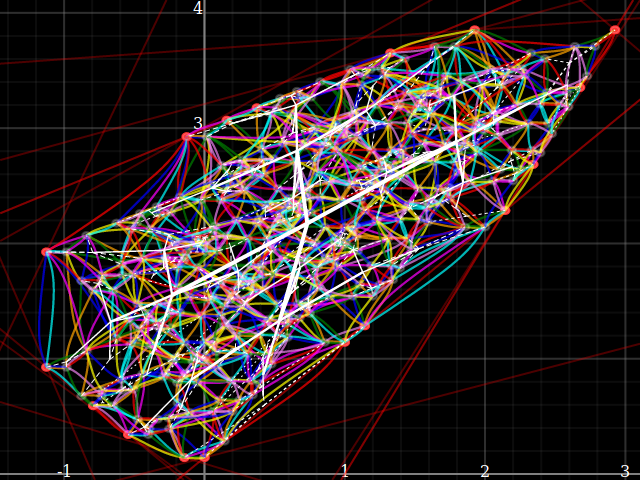Pick the red vertex beside the y-axis 3 label

186,137
